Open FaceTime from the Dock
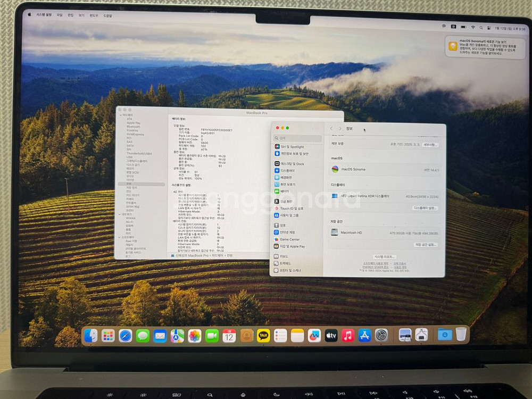The width and height of the screenshot is (532, 399). 212,336
